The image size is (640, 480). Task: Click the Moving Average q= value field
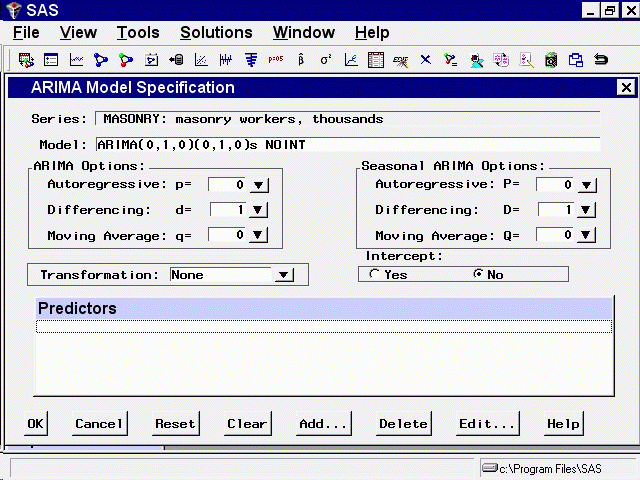228,235
